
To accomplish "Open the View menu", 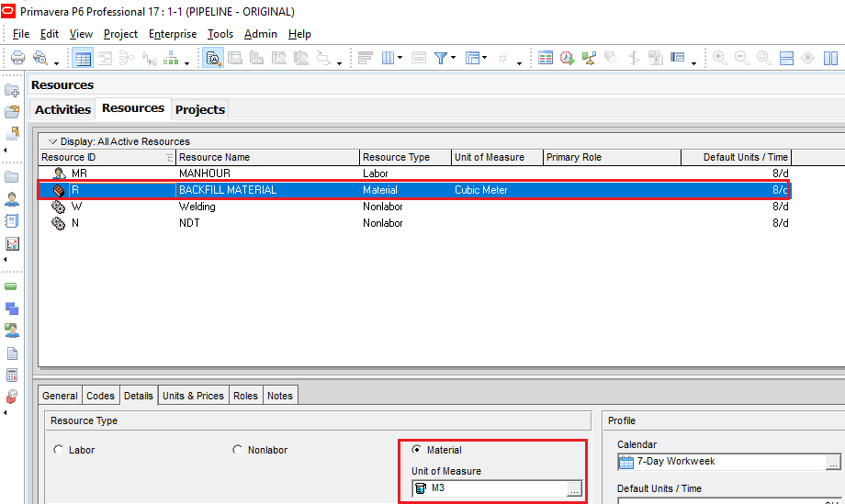I will coord(81,34).
